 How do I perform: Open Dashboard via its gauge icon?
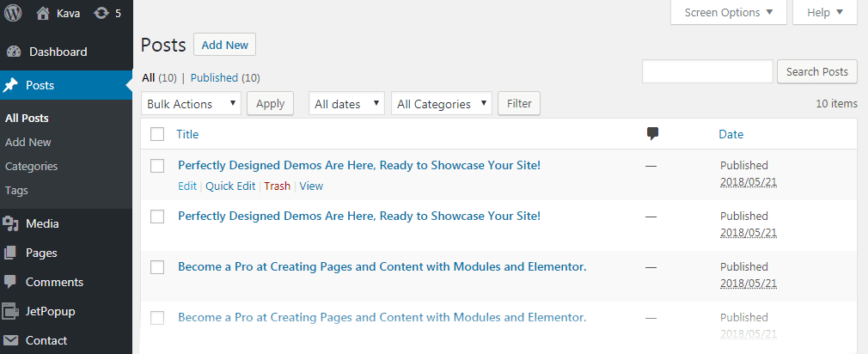[12, 52]
